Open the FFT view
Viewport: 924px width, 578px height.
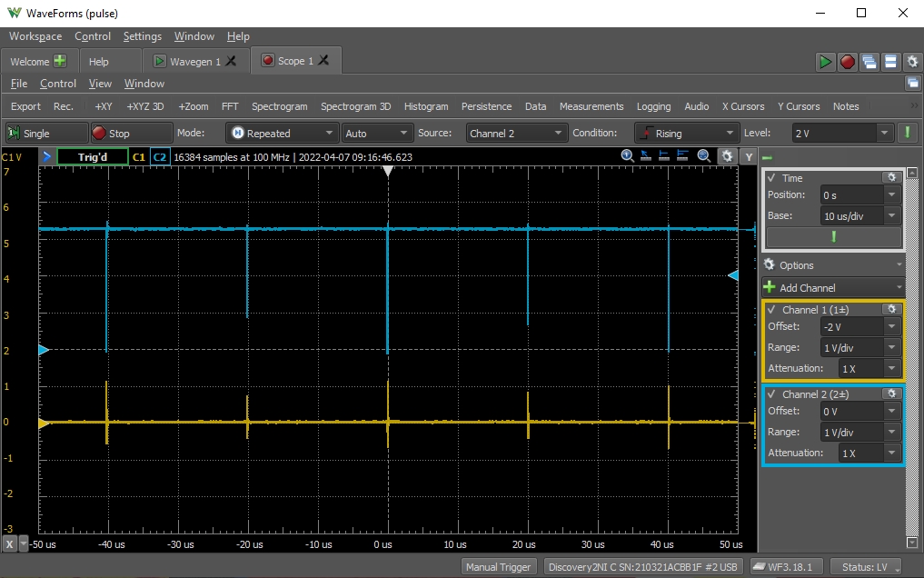[230, 106]
